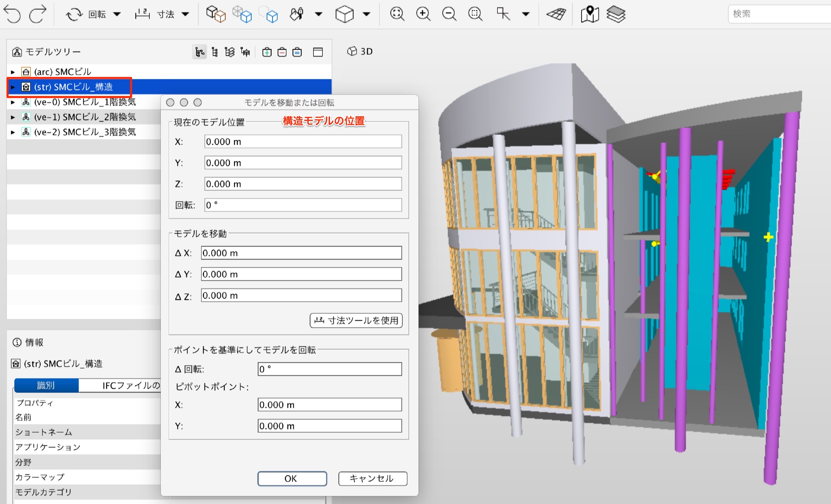Expand the (ve-1) SMCビル_2階換気 node
The height and width of the screenshot is (504, 831).
[x=13, y=117]
